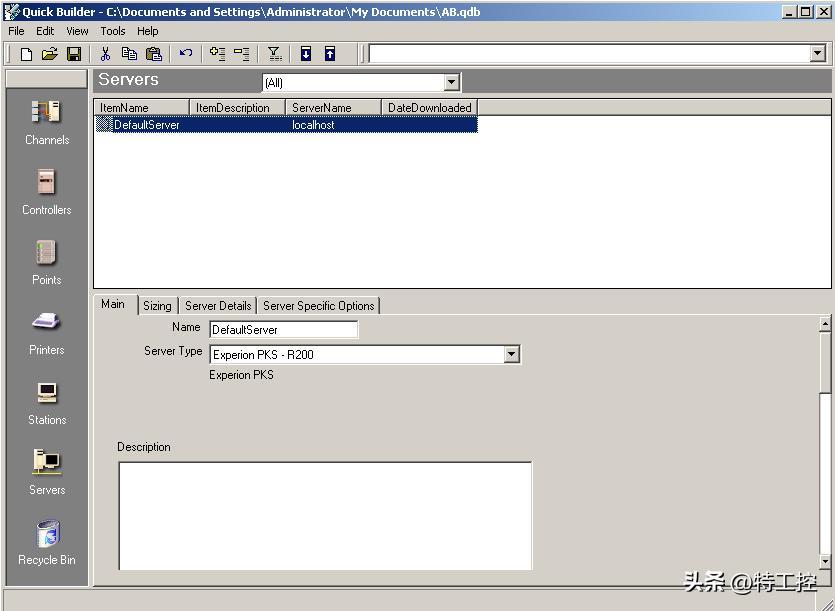Cut selection with the scissors icon

pos(105,54)
